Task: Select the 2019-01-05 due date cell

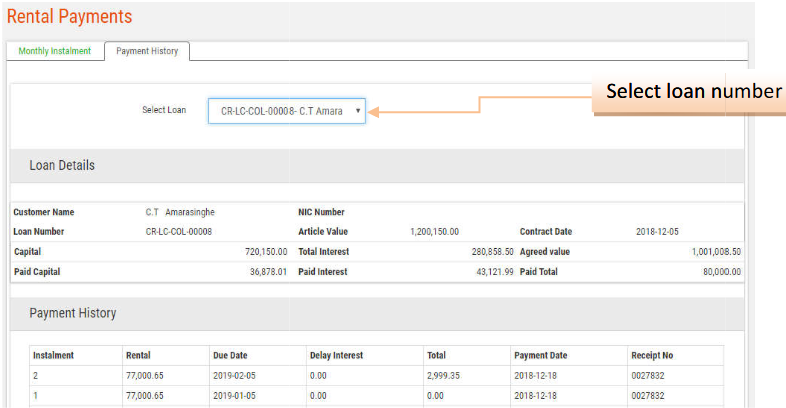Action: coord(235,396)
